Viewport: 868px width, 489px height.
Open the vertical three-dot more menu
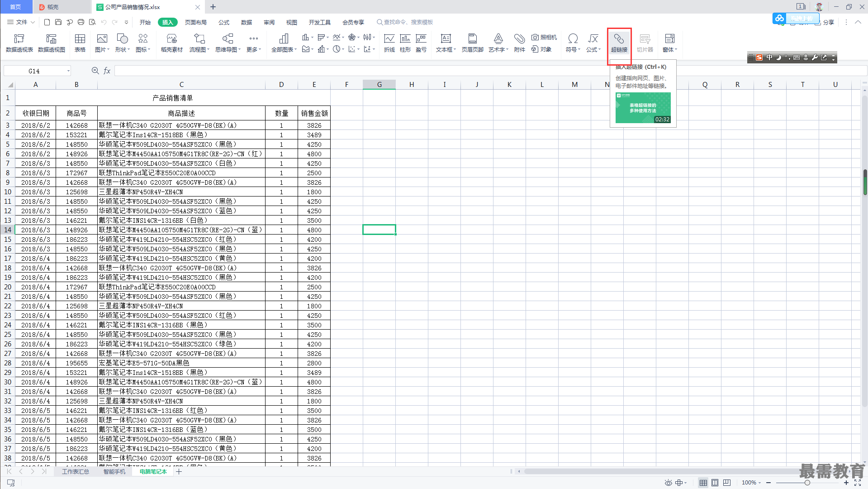(846, 22)
